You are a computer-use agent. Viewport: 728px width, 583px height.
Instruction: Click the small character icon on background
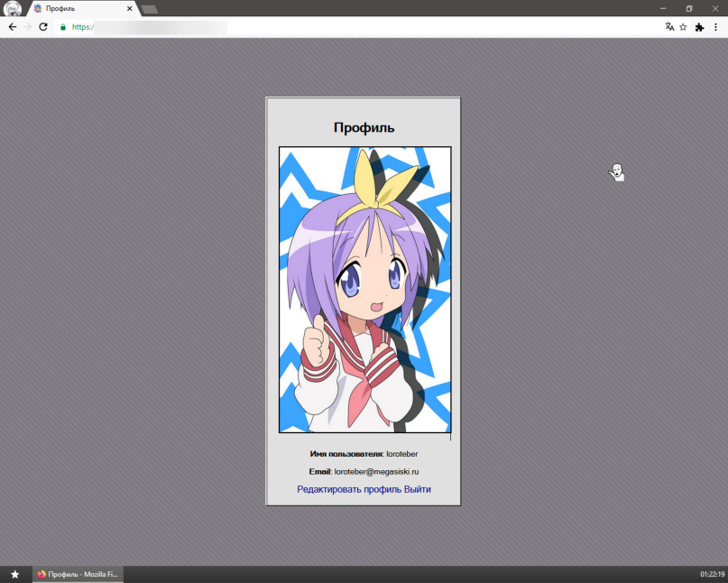[616, 172]
